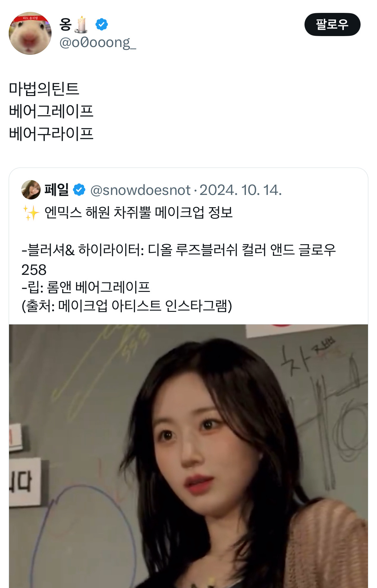Click the sparkles emoji in the quoted tweet
Image resolution: width=377 pixels, height=588 pixels.
click(x=31, y=213)
